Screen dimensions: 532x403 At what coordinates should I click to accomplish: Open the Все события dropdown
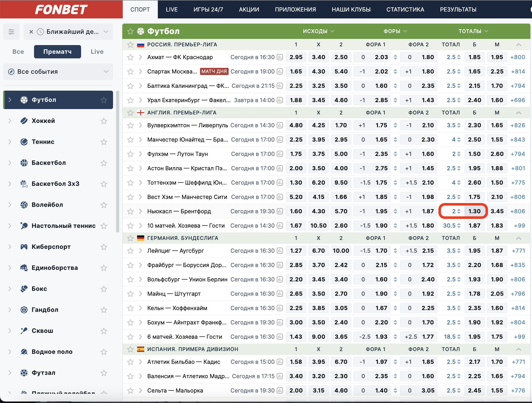pos(58,72)
